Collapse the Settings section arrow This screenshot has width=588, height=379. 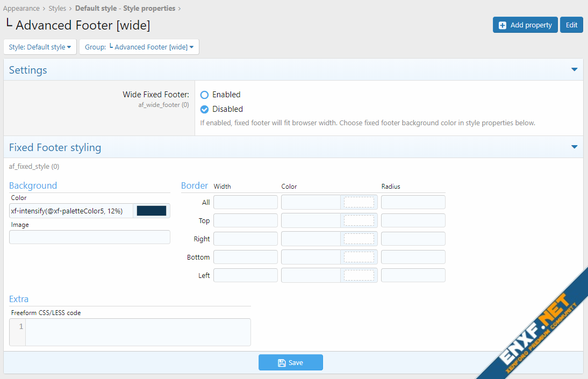pyautogui.click(x=574, y=69)
